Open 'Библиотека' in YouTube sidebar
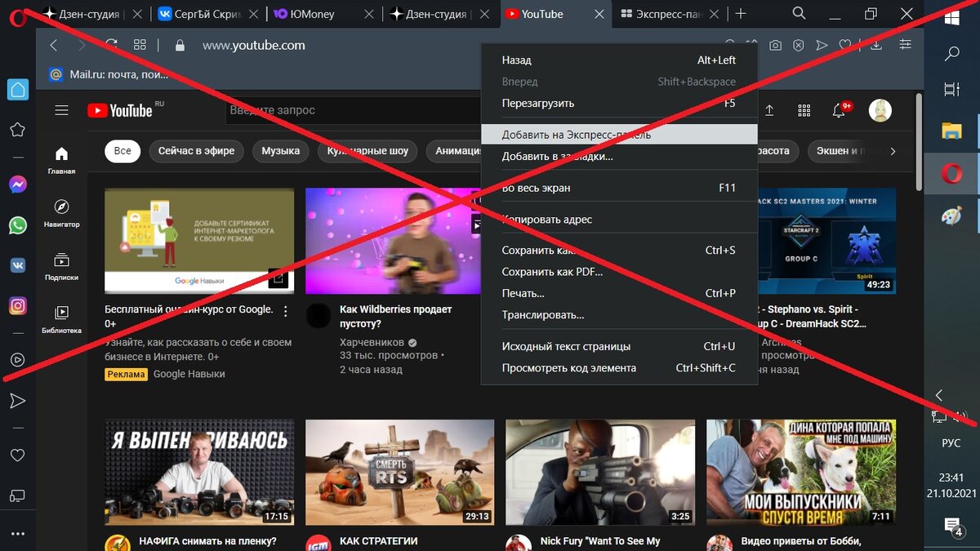 pos(61,319)
